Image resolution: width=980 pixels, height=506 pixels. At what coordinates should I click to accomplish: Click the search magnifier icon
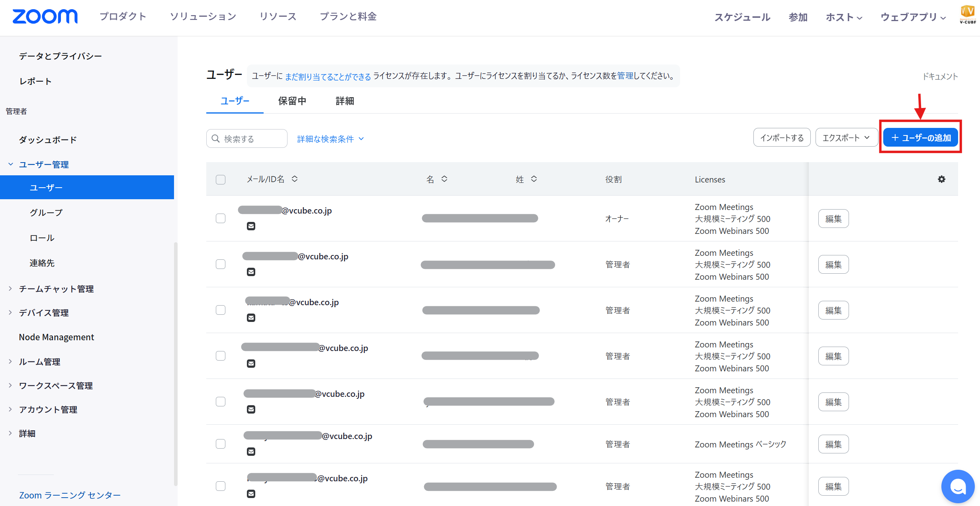215,138
